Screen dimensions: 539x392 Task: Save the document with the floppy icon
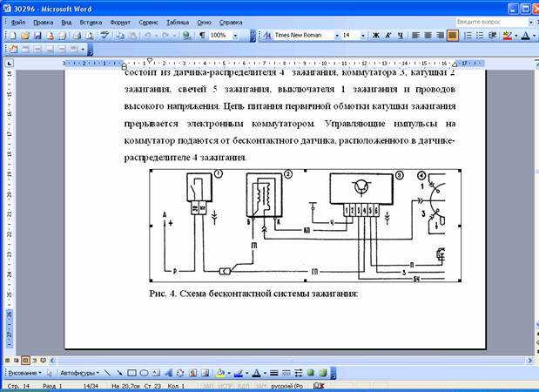[x=37, y=36]
